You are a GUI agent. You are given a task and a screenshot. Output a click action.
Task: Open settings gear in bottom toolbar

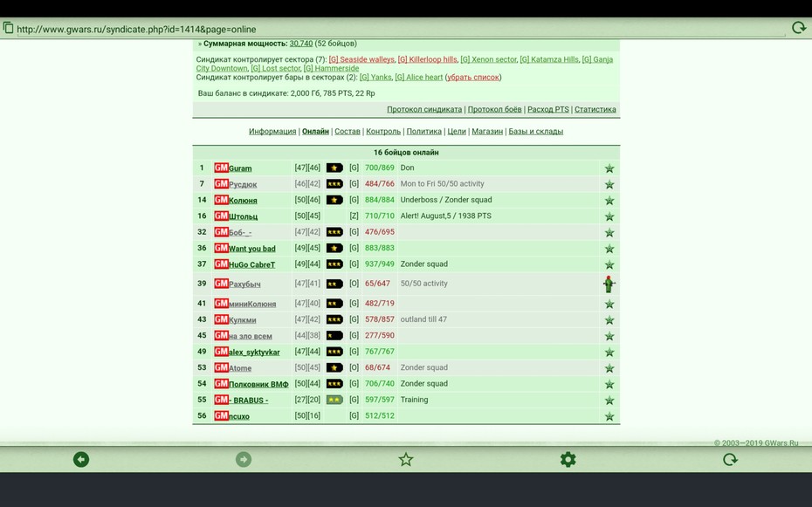coord(568,459)
